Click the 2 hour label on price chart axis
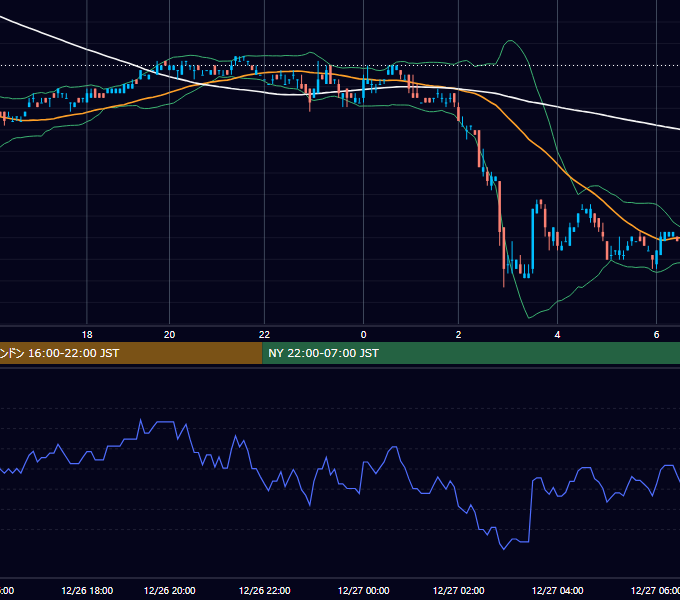680x600 pixels. [x=458, y=334]
